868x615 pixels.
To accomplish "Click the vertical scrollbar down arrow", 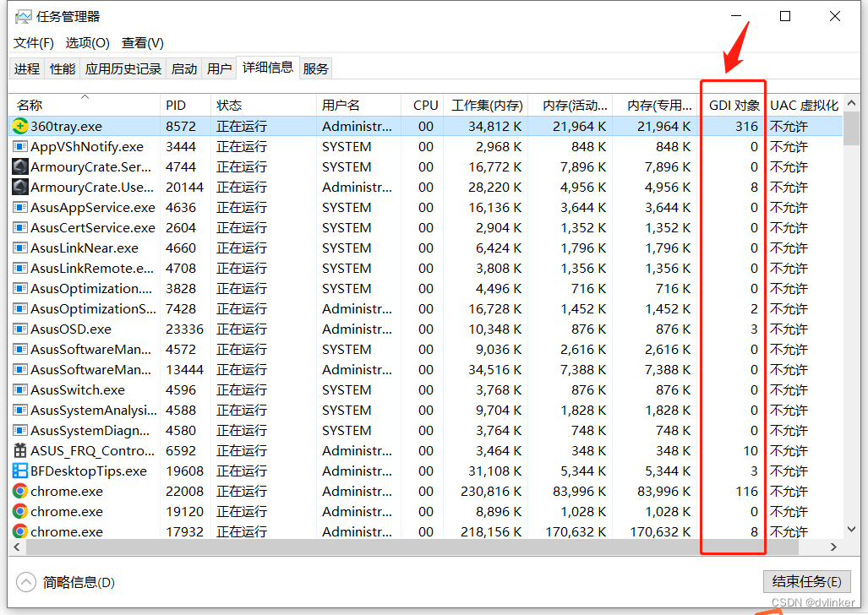I will 851,530.
